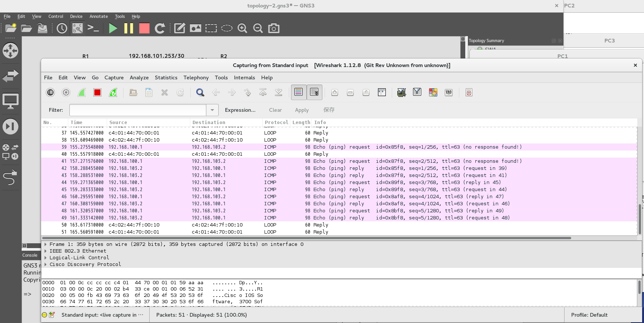Open the Statistics menu in Wireshark
This screenshot has width=644, height=323.
166,77
